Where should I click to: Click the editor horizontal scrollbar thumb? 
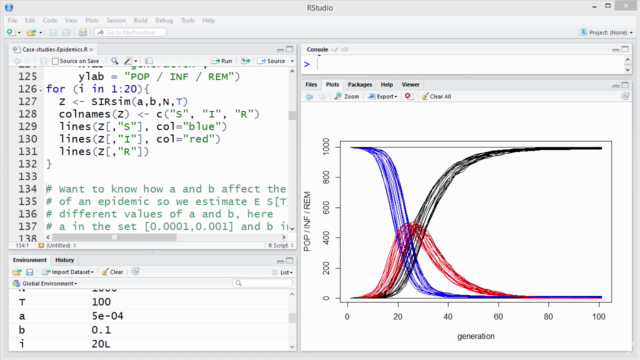[114, 237]
